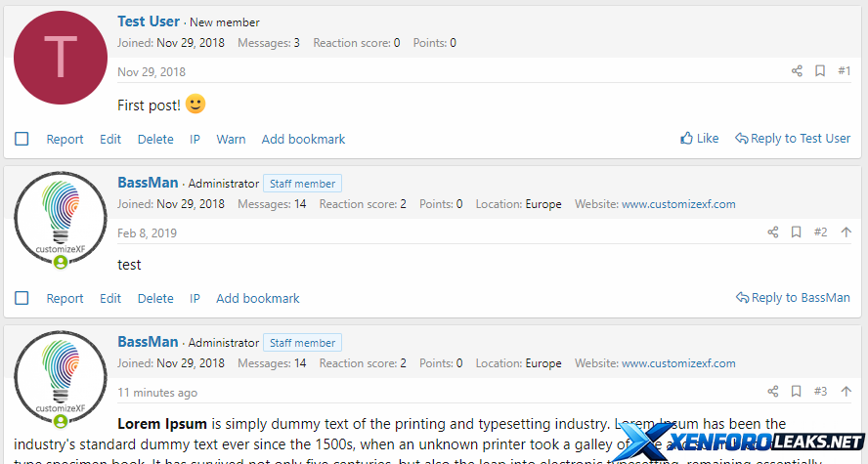This screenshot has width=868, height=464.
Task: Click Reply to Test User
Action: [793, 139]
